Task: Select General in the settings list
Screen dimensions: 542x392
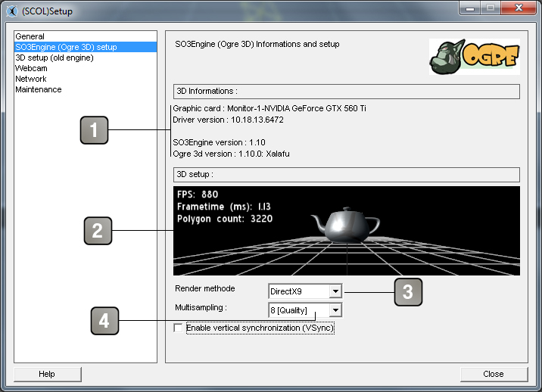Action: 86,36
